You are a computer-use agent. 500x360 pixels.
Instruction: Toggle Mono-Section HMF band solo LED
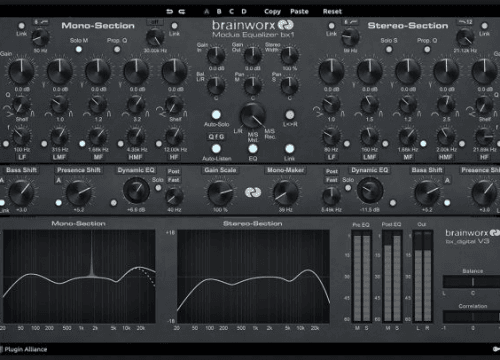pos(120,144)
